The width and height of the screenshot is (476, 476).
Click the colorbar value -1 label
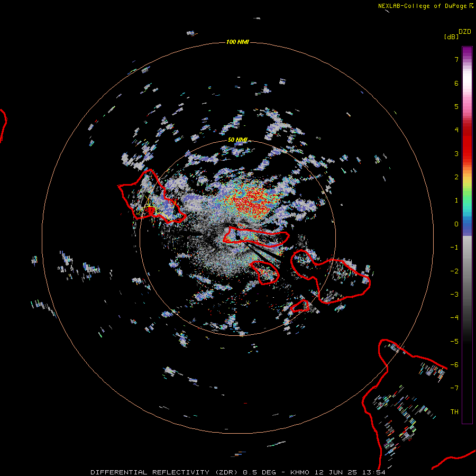point(454,248)
